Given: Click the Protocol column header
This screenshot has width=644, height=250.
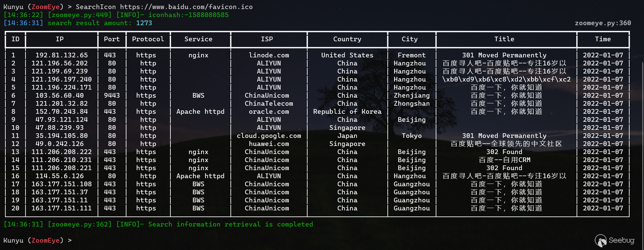Looking at the screenshot, I should pos(148,39).
